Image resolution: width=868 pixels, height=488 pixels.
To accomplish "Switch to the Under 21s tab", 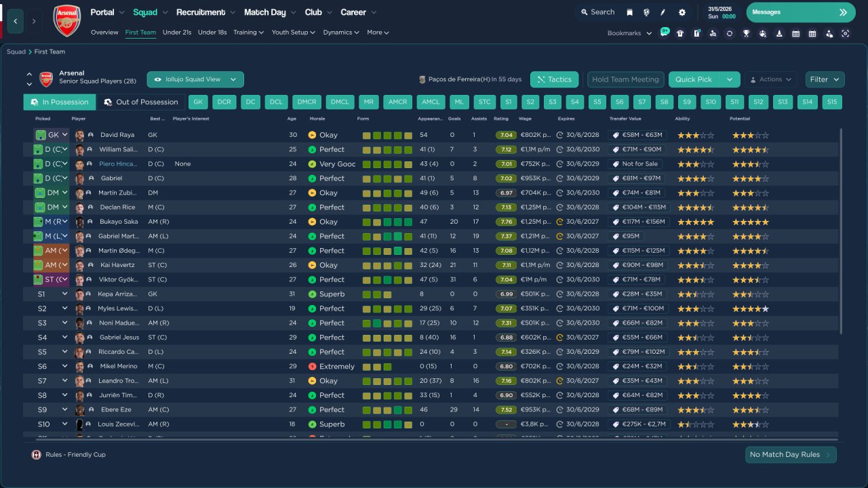I will 177,33.
